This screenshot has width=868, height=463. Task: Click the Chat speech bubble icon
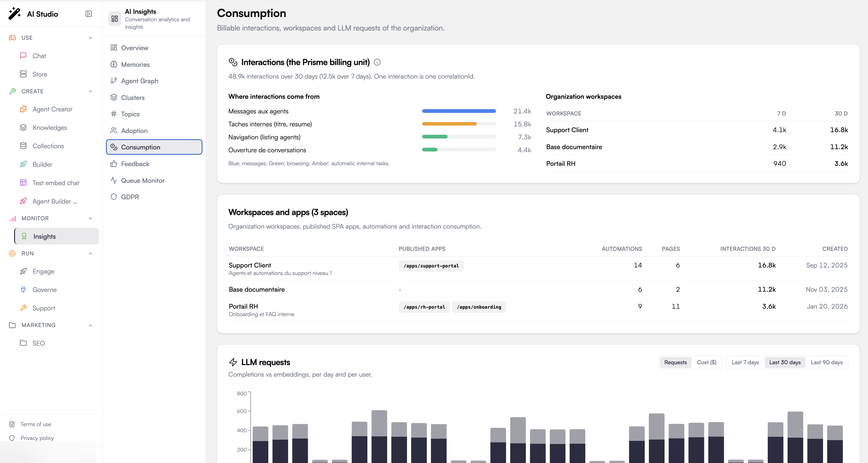pyautogui.click(x=23, y=56)
